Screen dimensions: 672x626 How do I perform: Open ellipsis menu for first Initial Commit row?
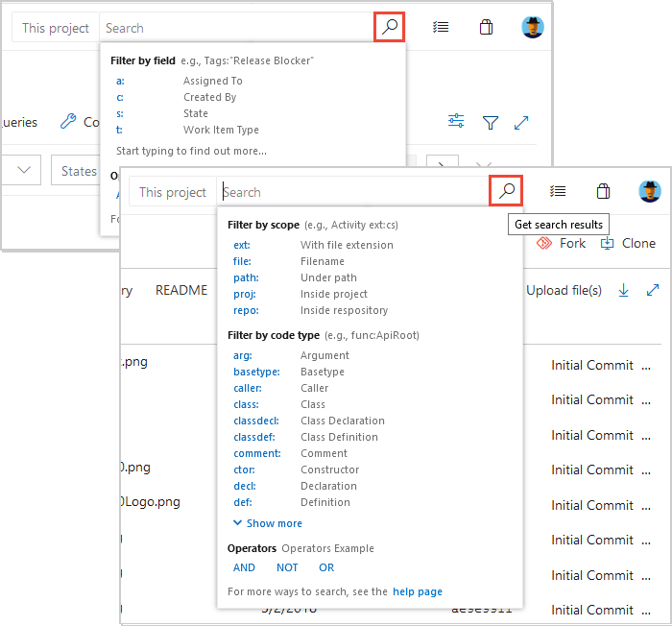[x=646, y=367]
